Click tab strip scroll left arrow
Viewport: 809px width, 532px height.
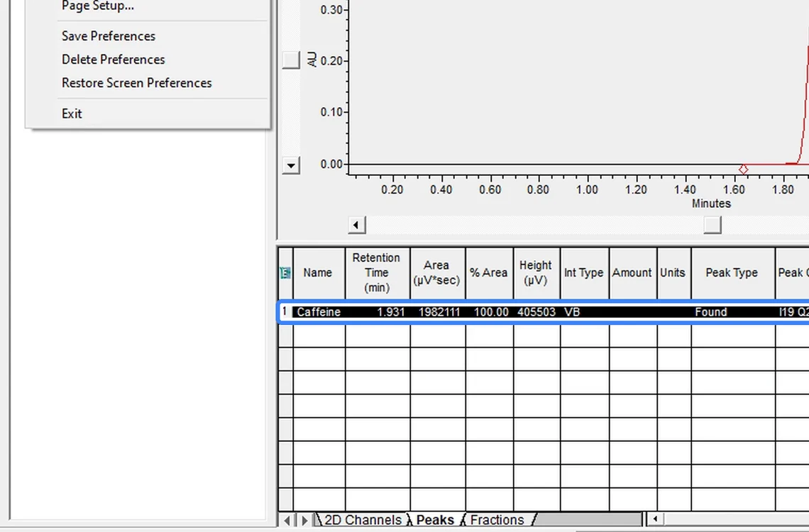287,520
